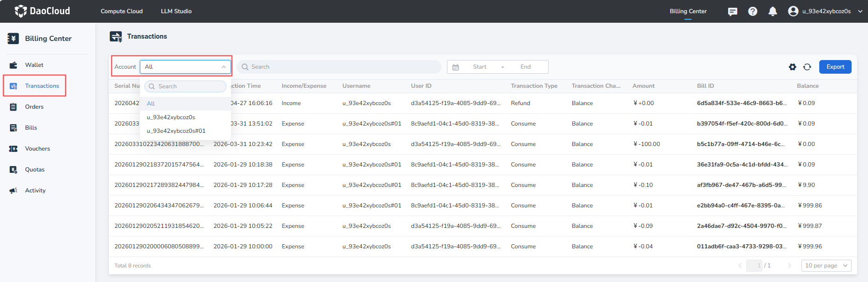
Task: Click the End date field
Action: pos(525,67)
